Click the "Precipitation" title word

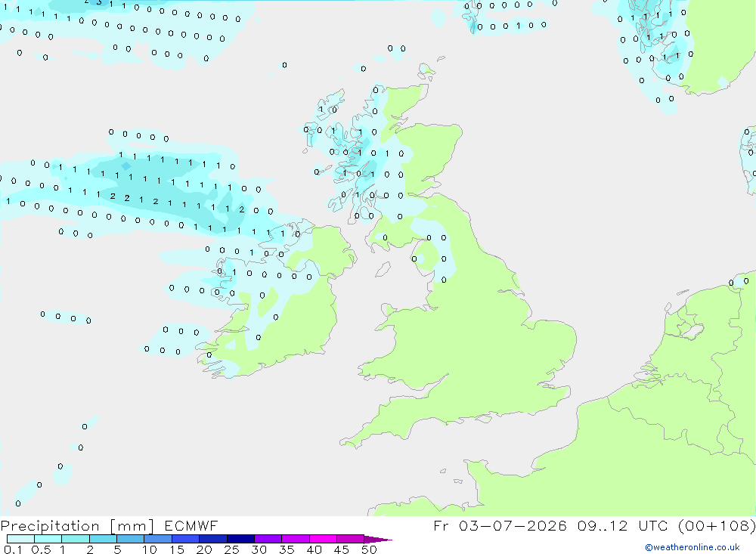(x=50, y=526)
